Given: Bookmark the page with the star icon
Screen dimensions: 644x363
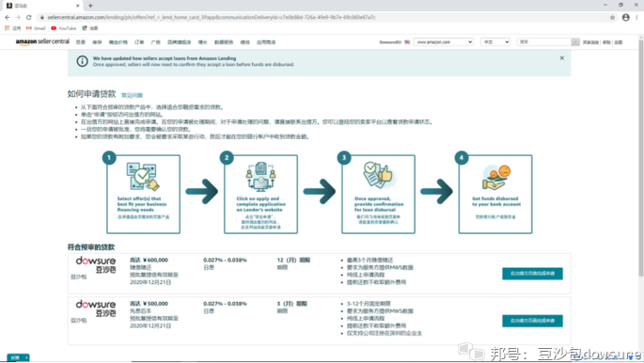Looking at the screenshot, I should pos(612,17).
